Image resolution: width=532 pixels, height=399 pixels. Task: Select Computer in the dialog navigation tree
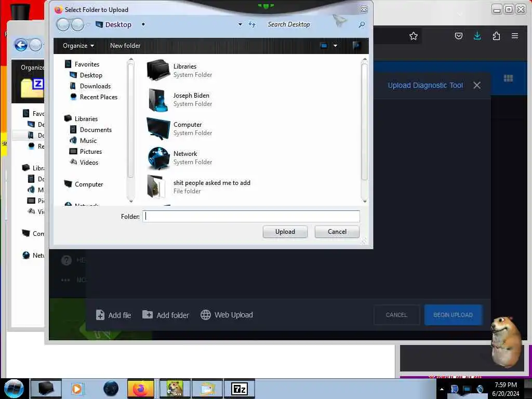[x=88, y=184]
